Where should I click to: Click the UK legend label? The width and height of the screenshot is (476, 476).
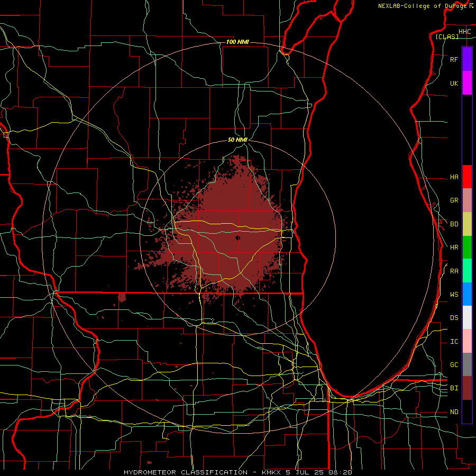click(x=454, y=83)
